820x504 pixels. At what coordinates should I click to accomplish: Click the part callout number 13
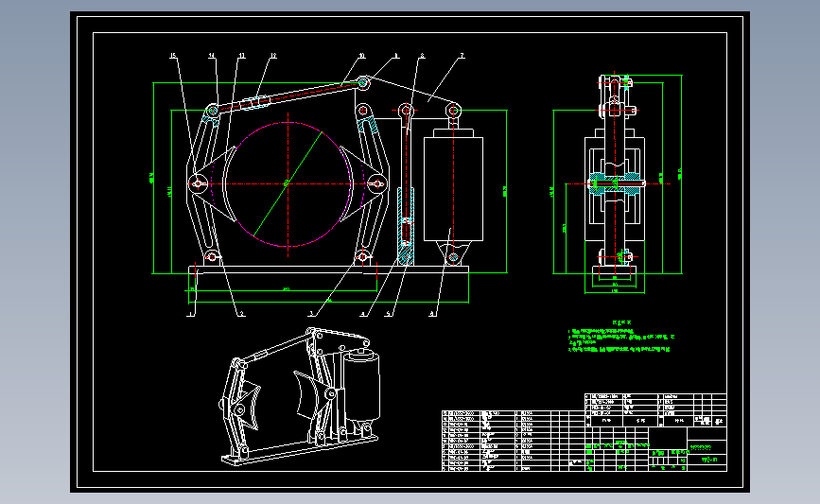coord(241,56)
